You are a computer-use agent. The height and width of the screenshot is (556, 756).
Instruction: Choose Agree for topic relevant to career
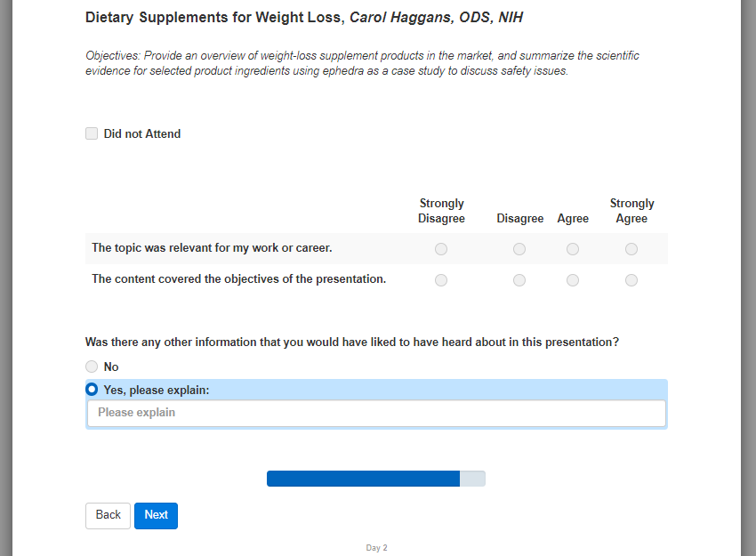pyautogui.click(x=573, y=249)
